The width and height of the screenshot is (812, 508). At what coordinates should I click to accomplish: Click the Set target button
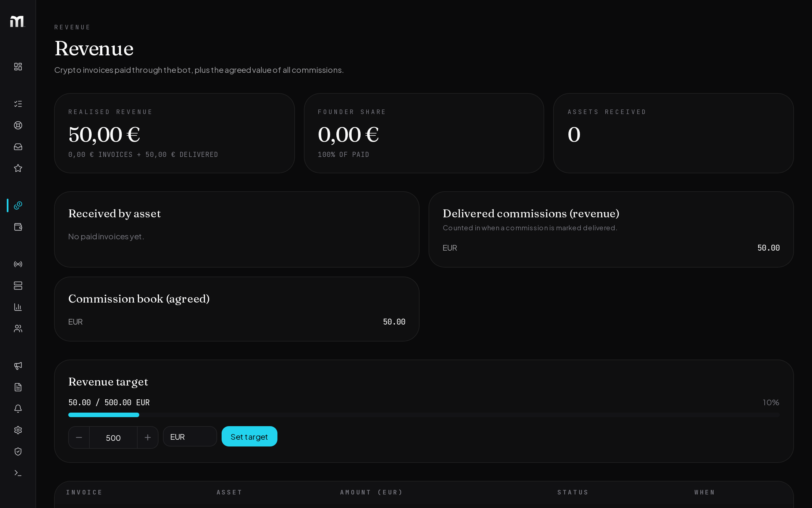coord(249,436)
